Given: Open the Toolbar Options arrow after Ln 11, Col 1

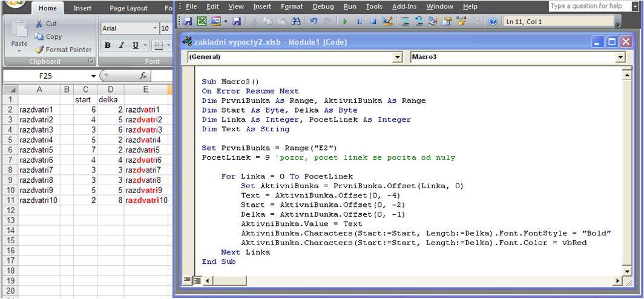Looking at the screenshot, I should 618,25.
